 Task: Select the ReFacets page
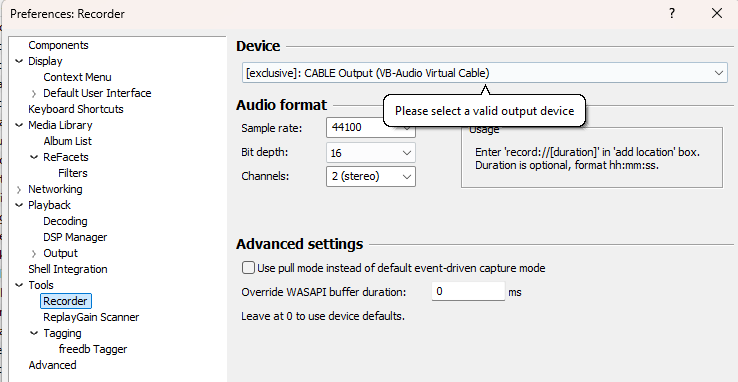[x=66, y=157]
